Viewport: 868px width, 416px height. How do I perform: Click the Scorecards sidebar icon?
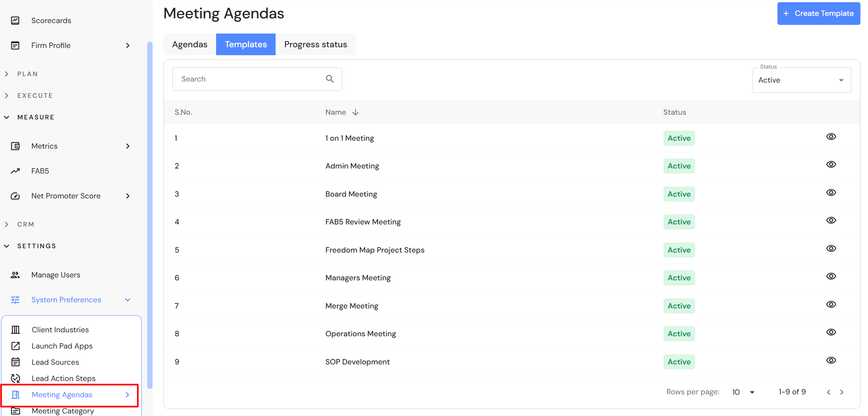15,21
